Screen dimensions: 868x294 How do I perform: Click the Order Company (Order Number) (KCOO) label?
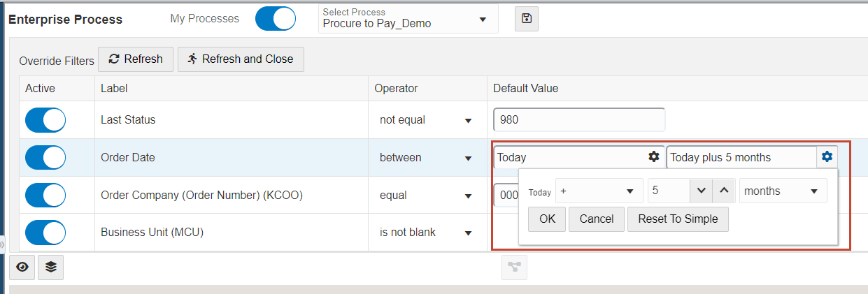tap(201, 196)
